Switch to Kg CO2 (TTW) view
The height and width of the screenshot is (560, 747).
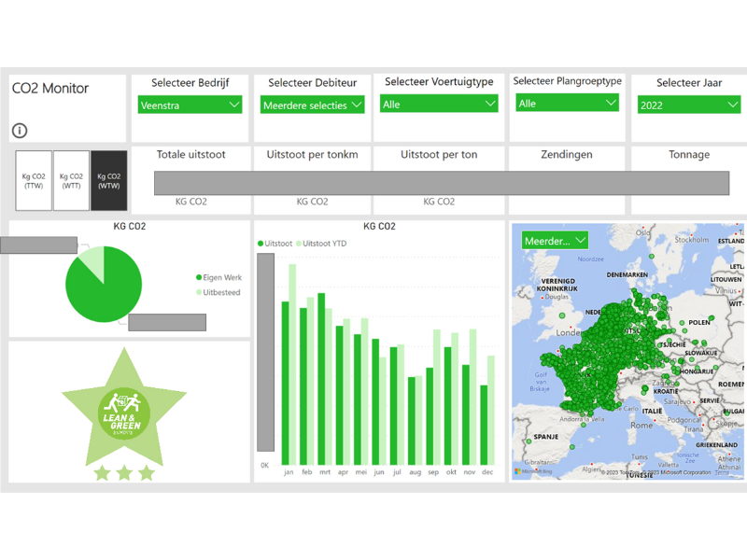(34, 180)
